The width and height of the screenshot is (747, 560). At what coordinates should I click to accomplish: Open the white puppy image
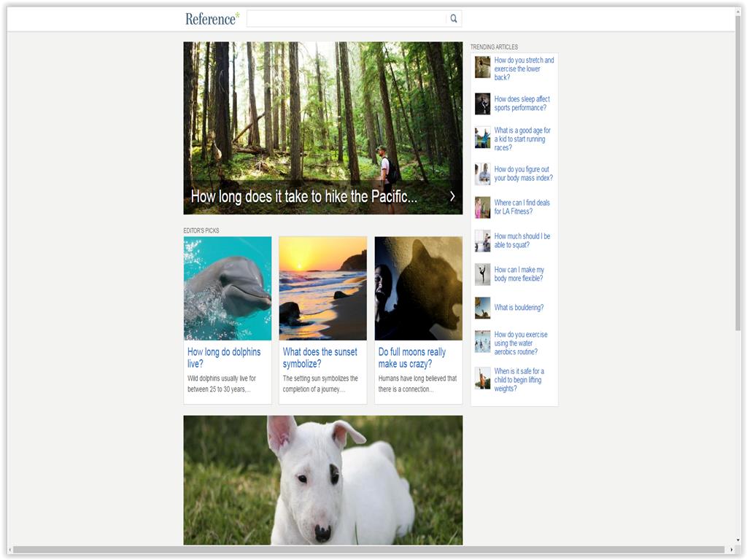(x=323, y=480)
